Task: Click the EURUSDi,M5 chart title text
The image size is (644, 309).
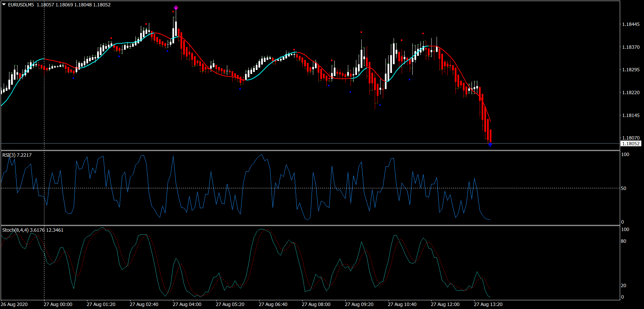Action: tap(21, 5)
